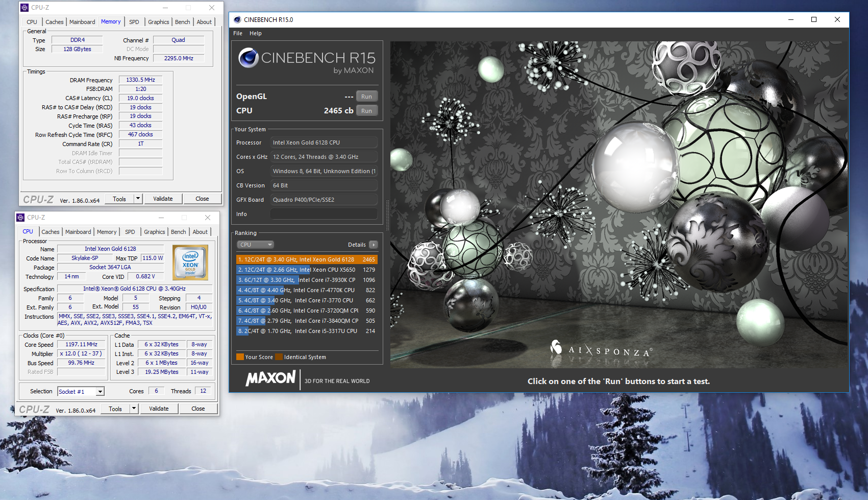Run the CPU benchmark
This screenshot has width=868, height=500.
coord(366,111)
